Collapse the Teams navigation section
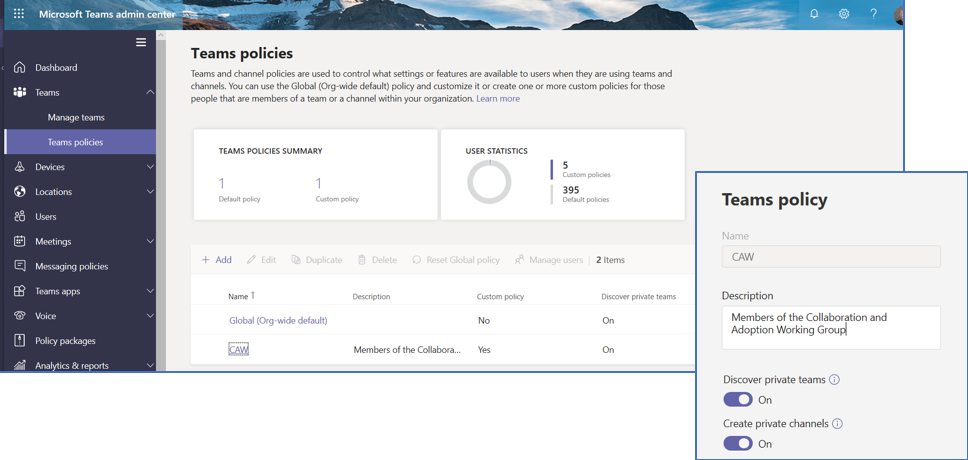 pos(150,93)
